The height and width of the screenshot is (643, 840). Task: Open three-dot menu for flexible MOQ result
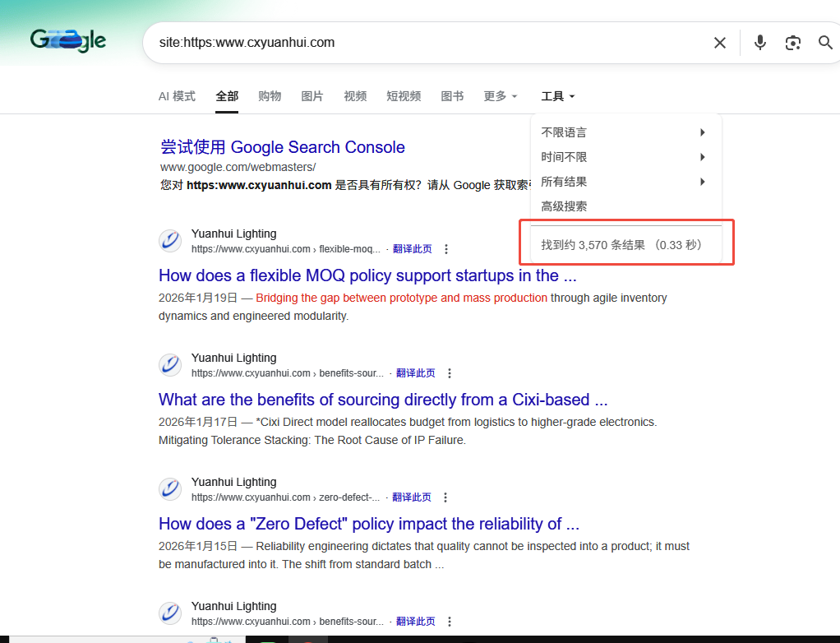tap(446, 249)
